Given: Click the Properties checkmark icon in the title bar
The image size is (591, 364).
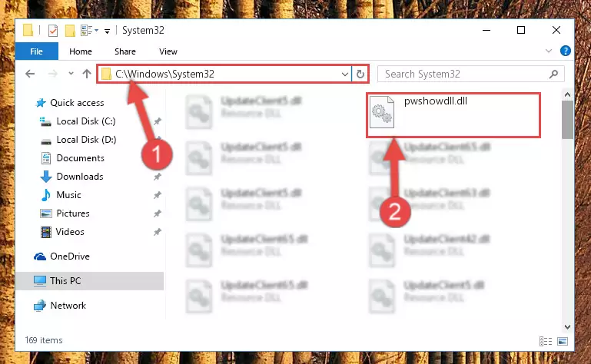Looking at the screenshot, I should pos(53,31).
